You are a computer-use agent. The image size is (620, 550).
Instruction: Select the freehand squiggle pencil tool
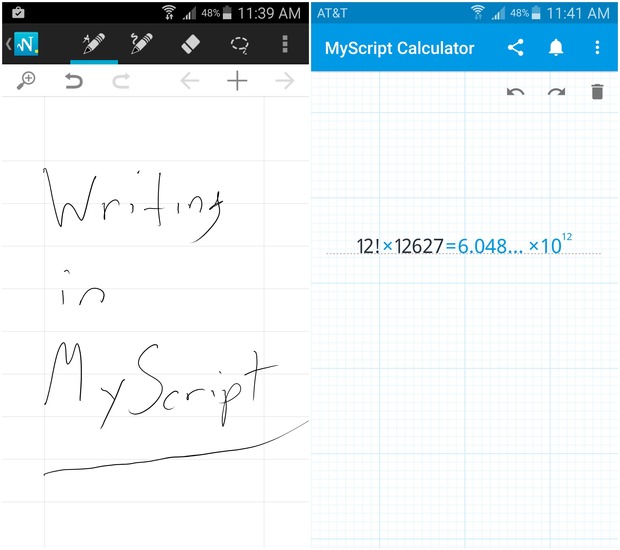(142, 43)
